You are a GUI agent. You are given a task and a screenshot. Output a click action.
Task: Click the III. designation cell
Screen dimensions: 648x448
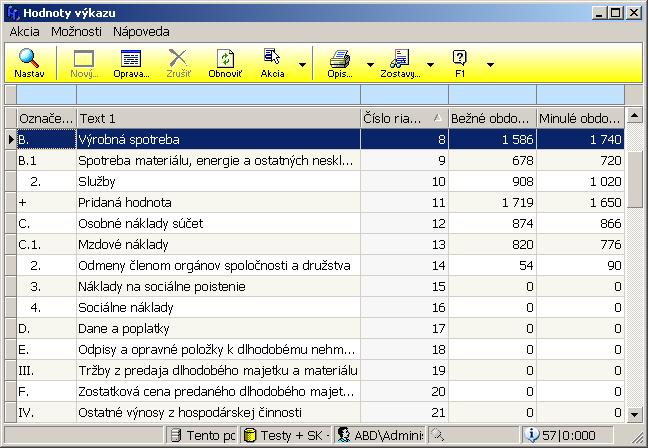point(46,371)
